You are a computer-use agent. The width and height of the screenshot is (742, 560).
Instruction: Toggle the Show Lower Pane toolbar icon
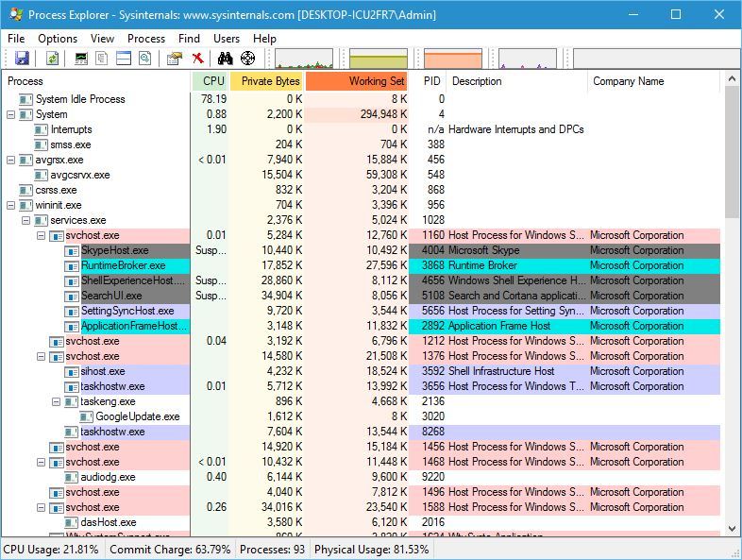124,59
